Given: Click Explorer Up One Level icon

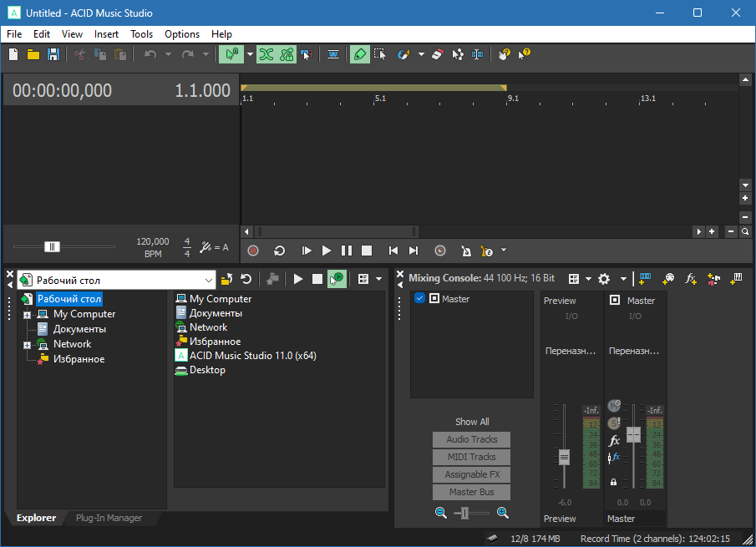Looking at the screenshot, I should pos(226,279).
